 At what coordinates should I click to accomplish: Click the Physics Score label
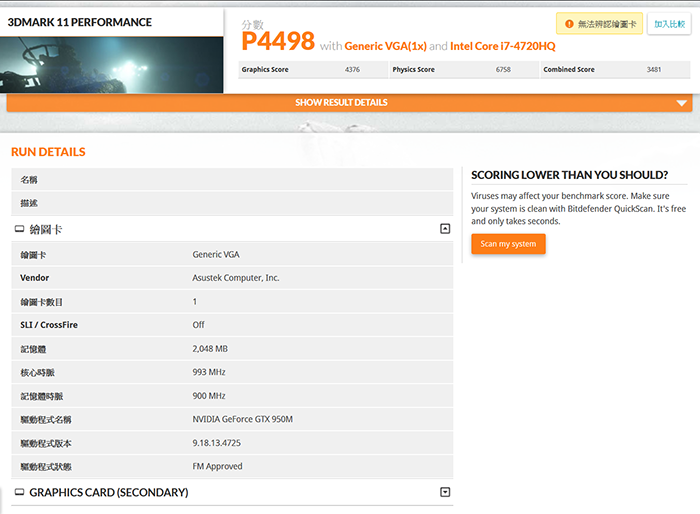[413, 70]
